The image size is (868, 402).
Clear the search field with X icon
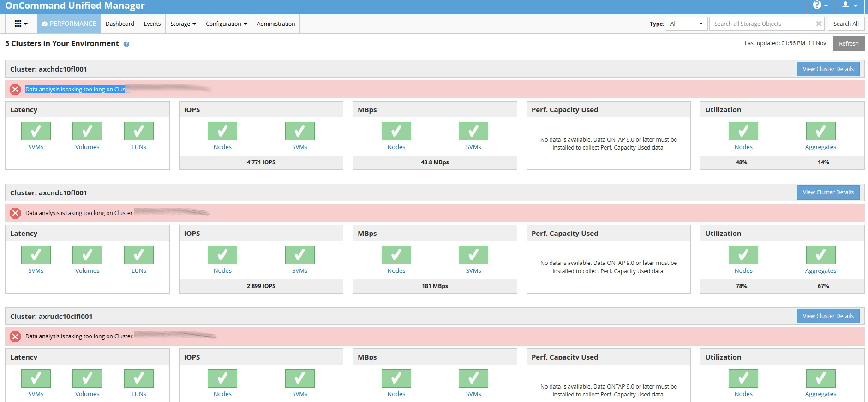point(818,24)
